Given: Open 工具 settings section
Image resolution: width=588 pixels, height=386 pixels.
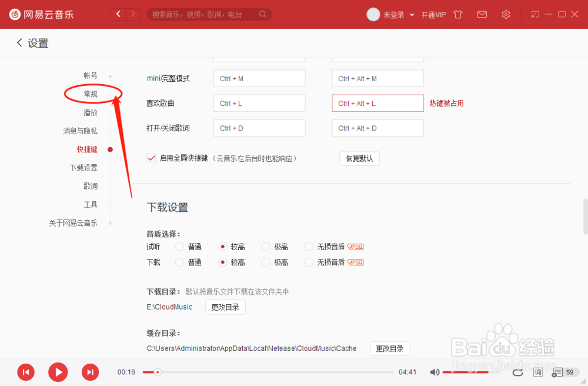Looking at the screenshot, I should coord(91,204).
